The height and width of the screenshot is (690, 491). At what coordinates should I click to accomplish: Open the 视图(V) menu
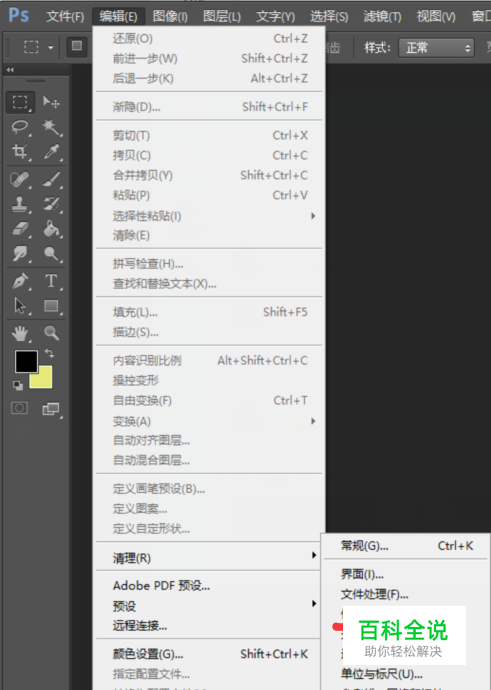tap(436, 17)
